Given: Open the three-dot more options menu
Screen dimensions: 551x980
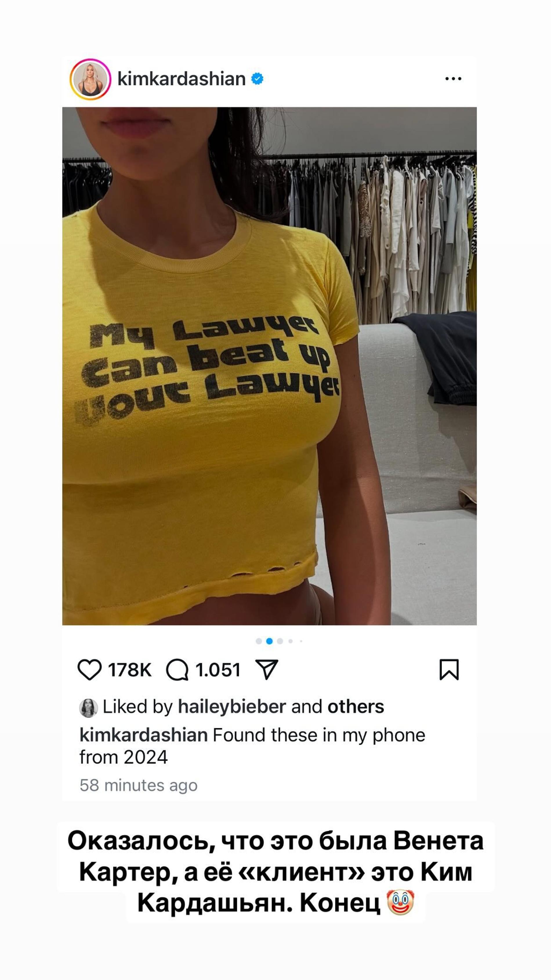Looking at the screenshot, I should pos(453,79).
